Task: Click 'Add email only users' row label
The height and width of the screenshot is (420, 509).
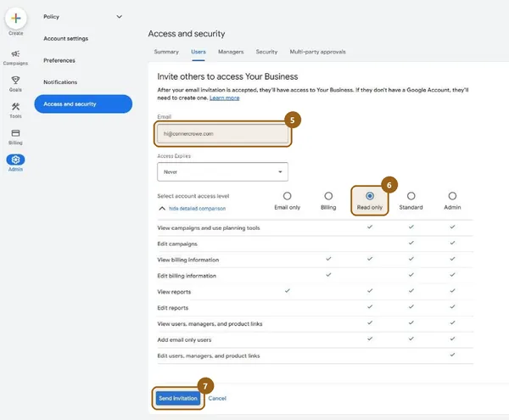Action: click(184, 340)
